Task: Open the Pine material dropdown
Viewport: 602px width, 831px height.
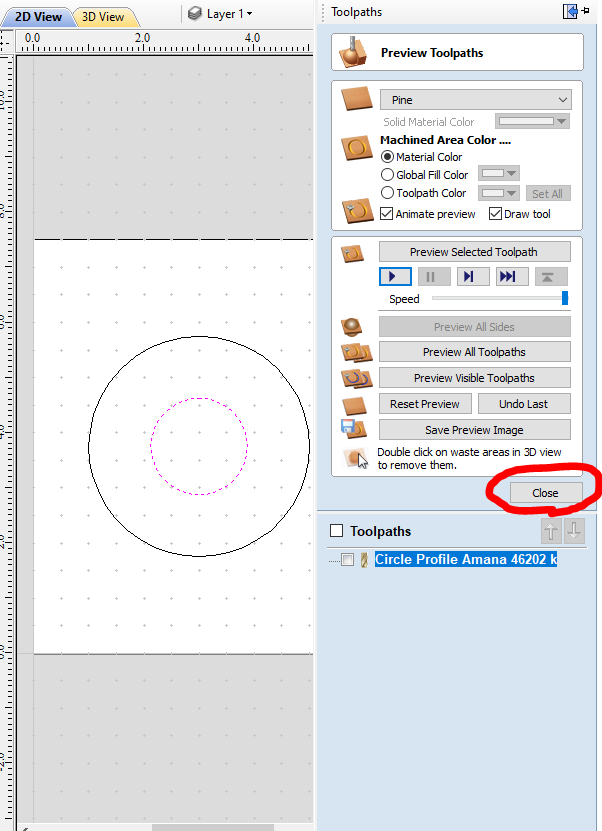Action: tap(475, 100)
